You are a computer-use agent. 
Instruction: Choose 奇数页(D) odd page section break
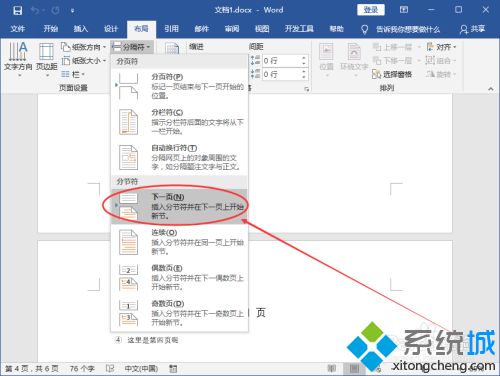180,313
